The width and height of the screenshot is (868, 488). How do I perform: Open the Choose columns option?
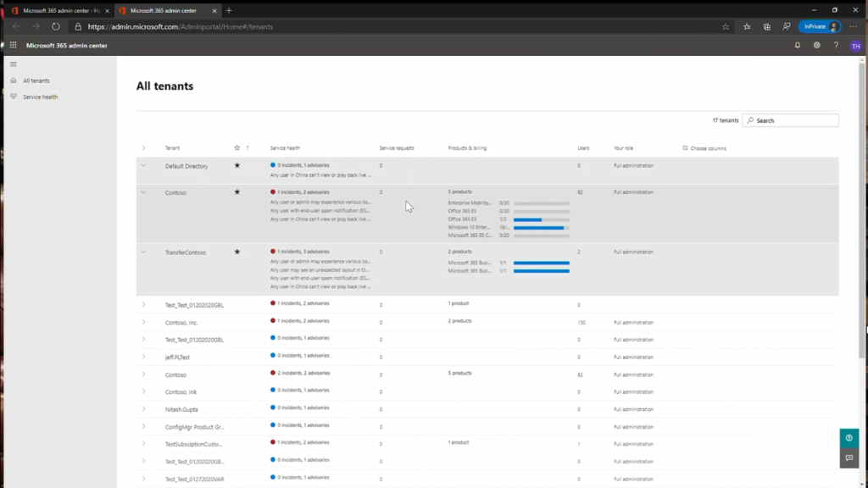(704, 148)
